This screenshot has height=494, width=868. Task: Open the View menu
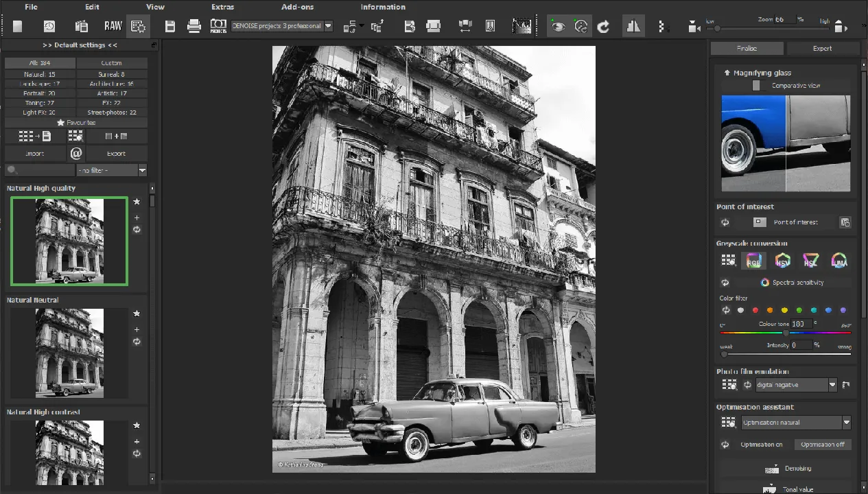pyautogui.click(x=155, y=7)
